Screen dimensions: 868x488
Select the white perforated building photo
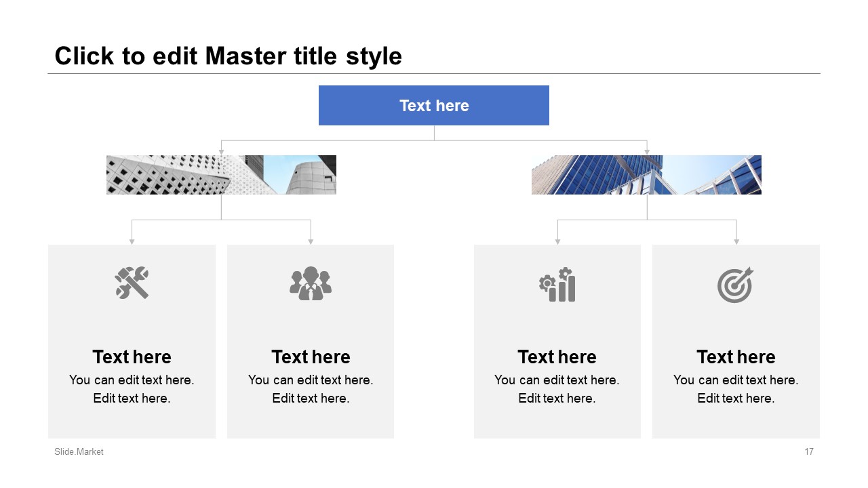tap(221, 175)
